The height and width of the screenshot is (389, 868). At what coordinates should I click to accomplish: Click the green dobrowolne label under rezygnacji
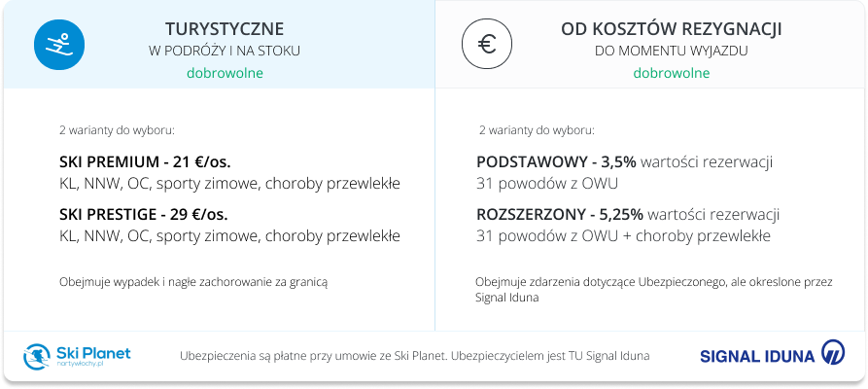coord(672,73)
